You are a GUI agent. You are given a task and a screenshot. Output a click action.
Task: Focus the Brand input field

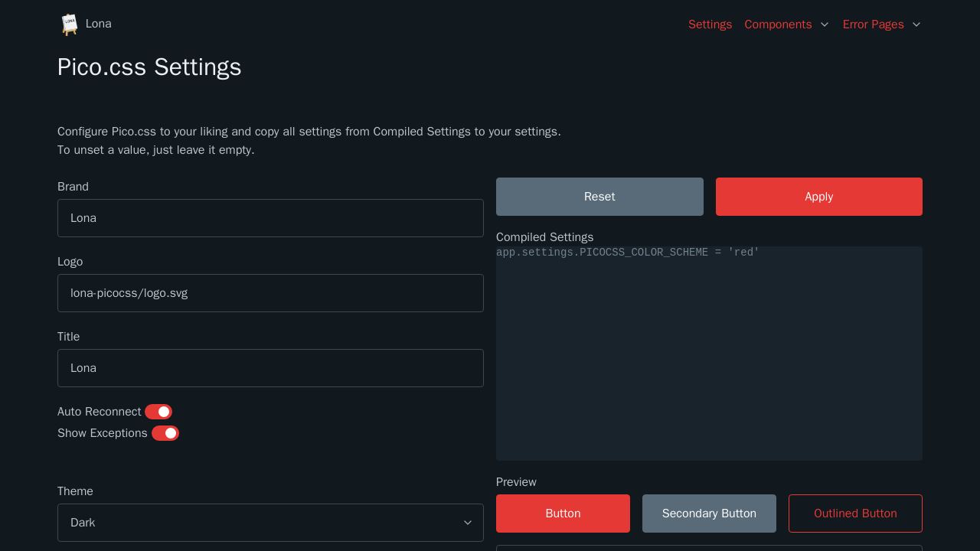(270, 218)
